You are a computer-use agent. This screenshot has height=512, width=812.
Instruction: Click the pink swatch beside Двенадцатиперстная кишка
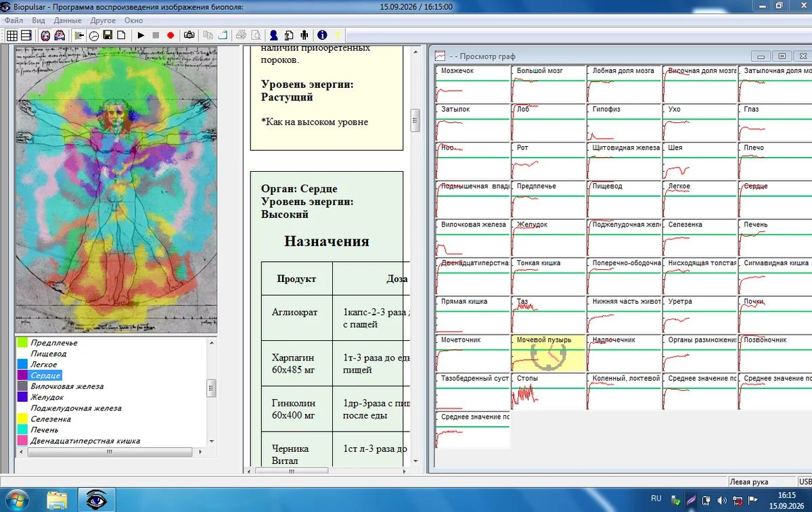pyautogui.click(x=22, y=441)
